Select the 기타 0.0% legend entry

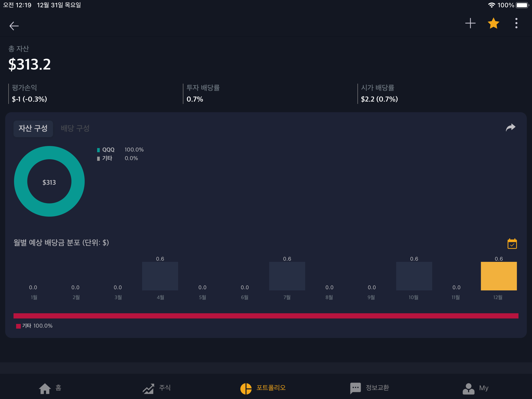pos(107,158)
